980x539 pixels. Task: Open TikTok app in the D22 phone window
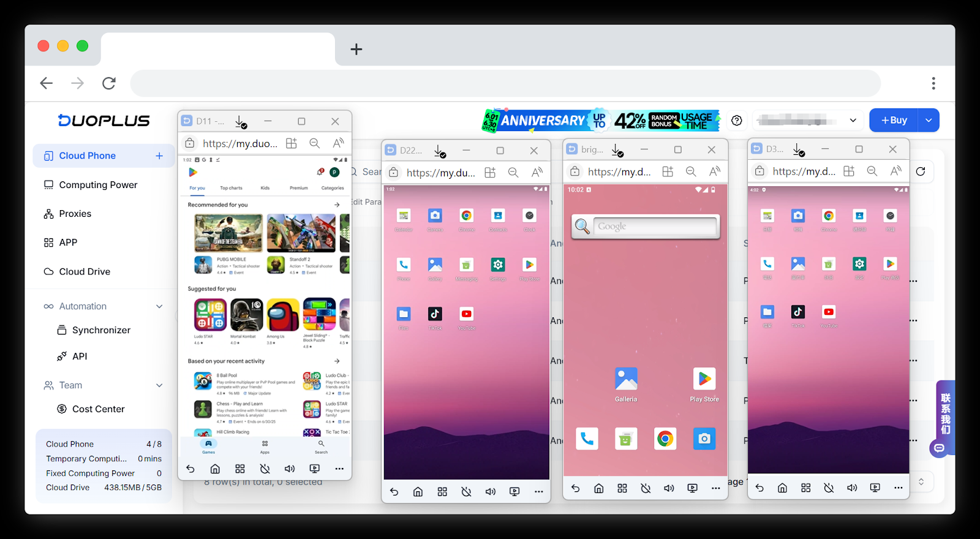tap(435, 314)
